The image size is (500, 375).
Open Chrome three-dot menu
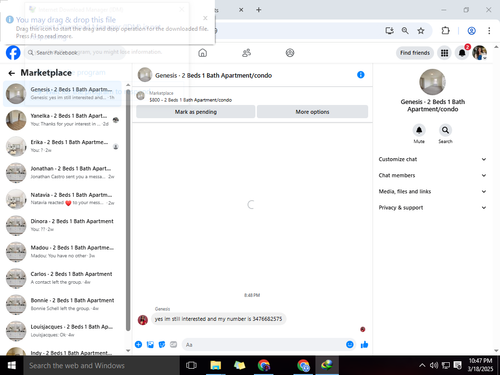(x=489, y=31)
